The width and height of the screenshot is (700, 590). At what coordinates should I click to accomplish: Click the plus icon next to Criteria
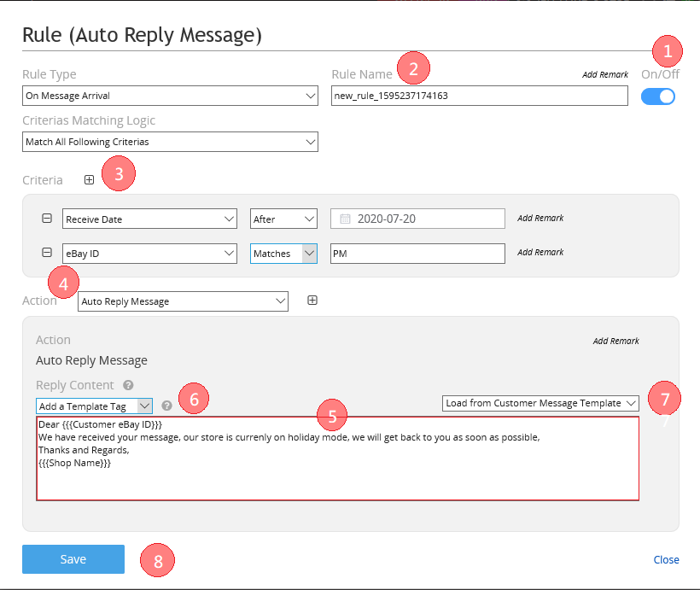90,180
